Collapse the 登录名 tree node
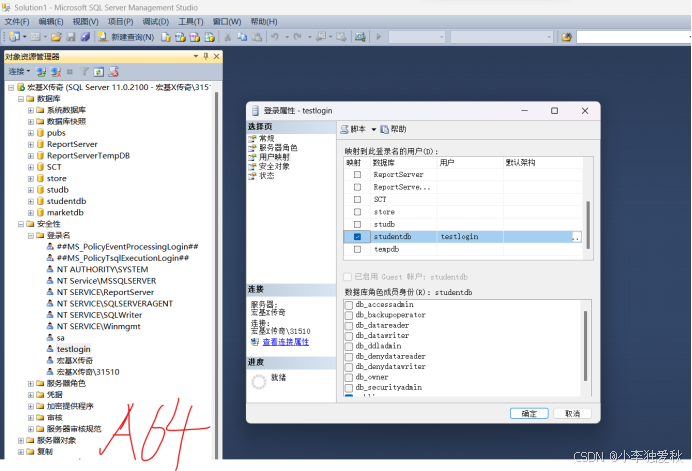The height and width of the screenshot is (471, 692). 30,236
